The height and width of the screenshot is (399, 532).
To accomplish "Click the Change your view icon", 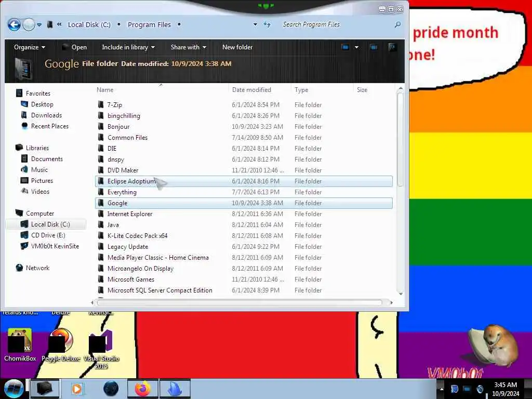I will point(345,47).
